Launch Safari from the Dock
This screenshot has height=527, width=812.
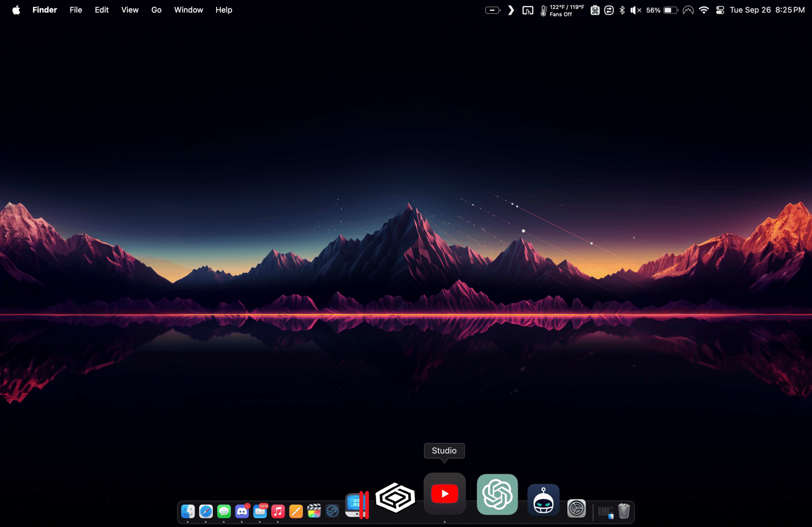pos(206,511)
